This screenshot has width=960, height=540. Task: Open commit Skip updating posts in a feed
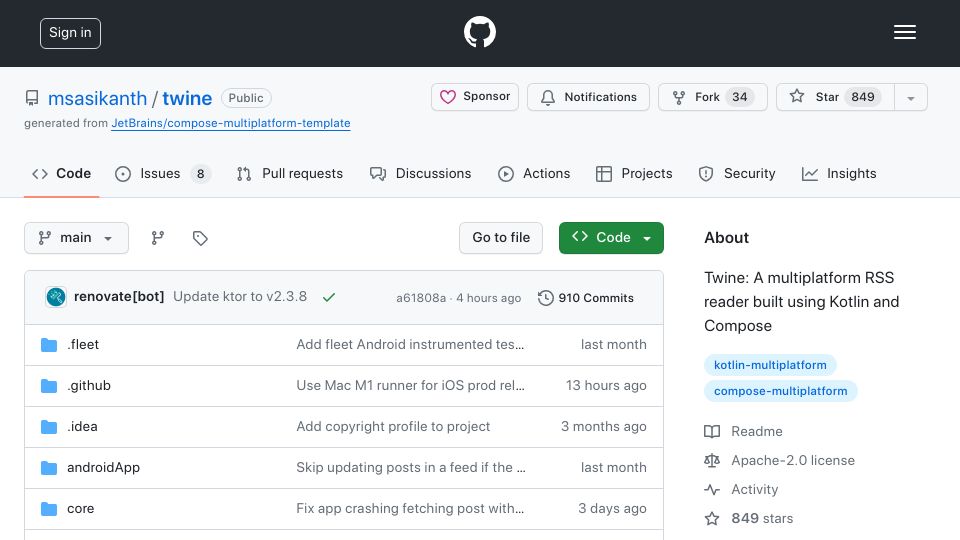pos(411,468)
